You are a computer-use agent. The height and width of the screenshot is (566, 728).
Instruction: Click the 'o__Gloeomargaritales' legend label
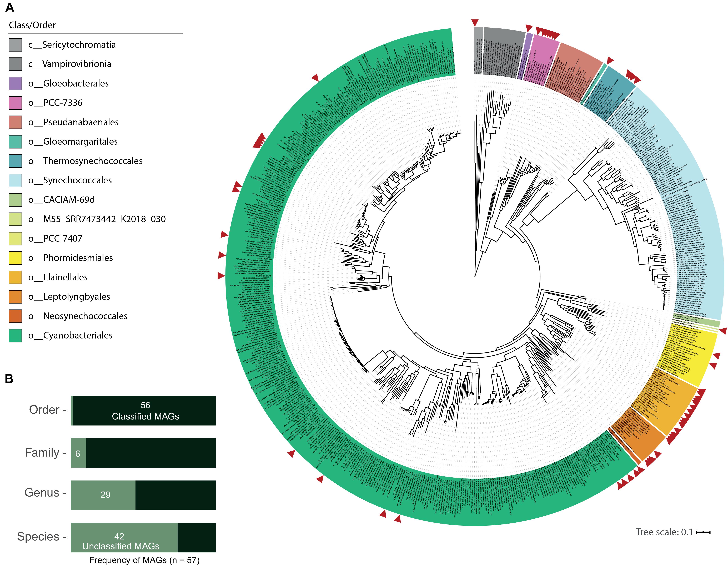(73, 142)
